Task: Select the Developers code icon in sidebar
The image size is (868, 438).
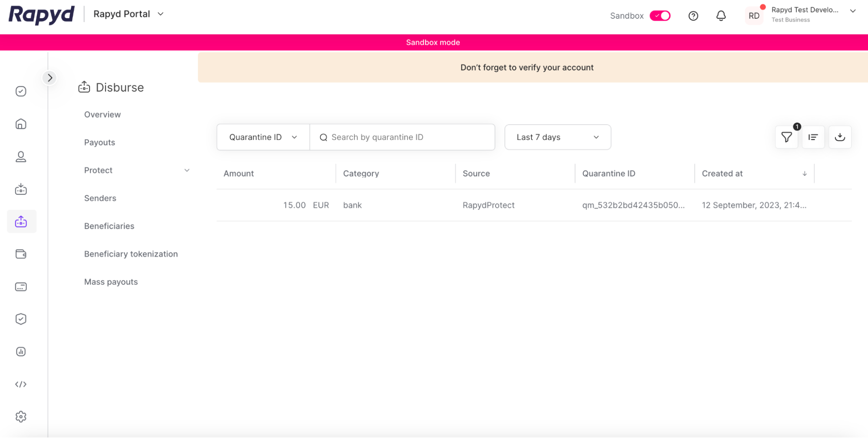Action: (x=20, y=384)
